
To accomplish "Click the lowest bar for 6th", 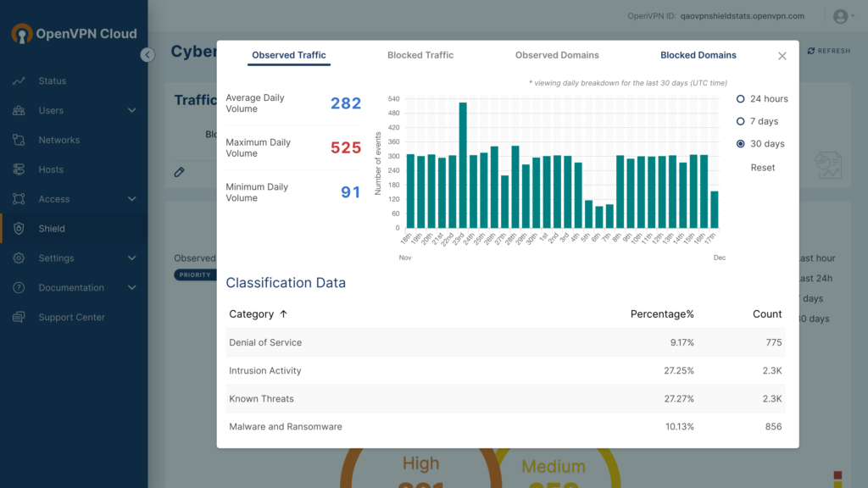I will [599, 218].
